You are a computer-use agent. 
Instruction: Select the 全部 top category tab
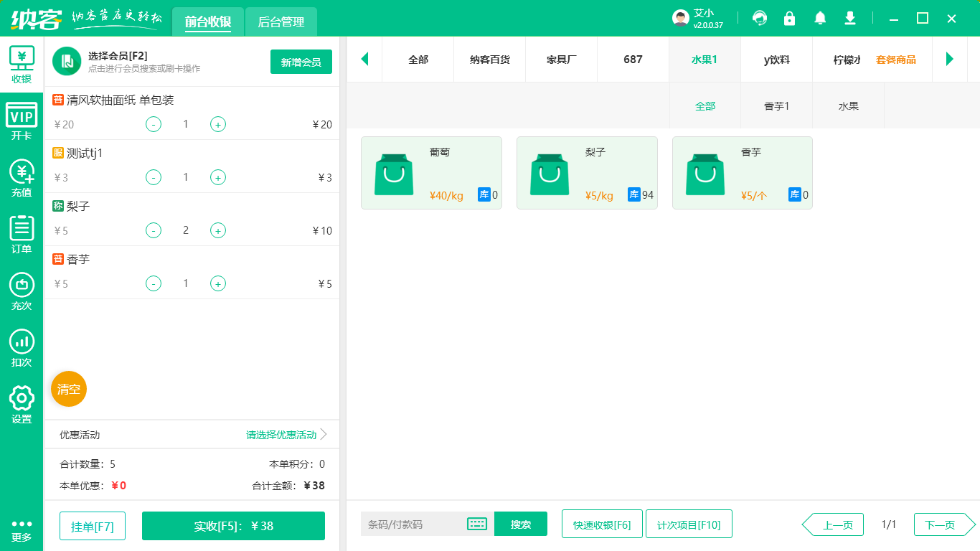coord(418,60)
